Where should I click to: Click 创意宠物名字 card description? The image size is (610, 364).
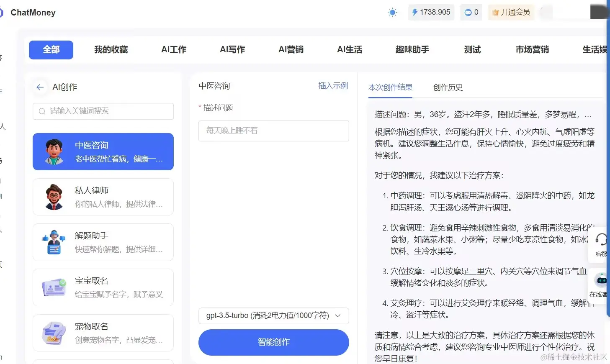pos(119,340)
